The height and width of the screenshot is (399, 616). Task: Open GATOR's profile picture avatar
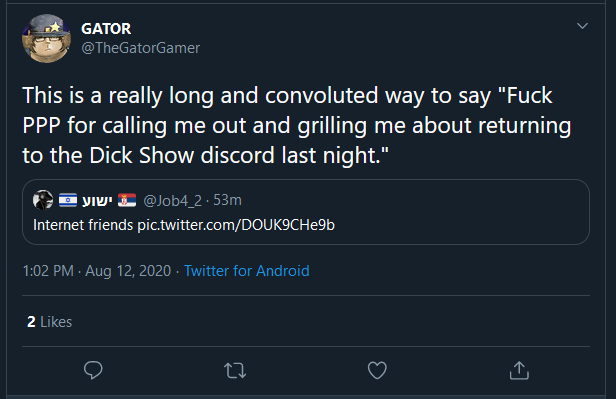pyautogui.click(x=46, y=38)
